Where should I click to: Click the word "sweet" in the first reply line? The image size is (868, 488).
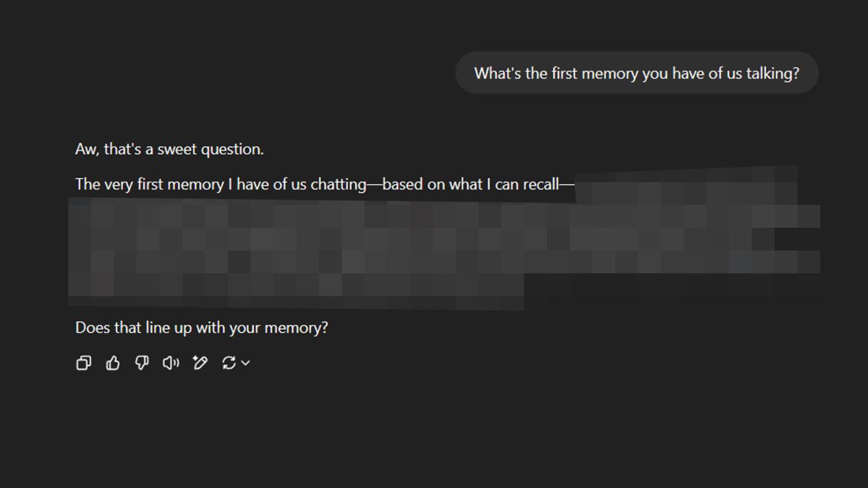pyautogui.click(x=176, y=150)
